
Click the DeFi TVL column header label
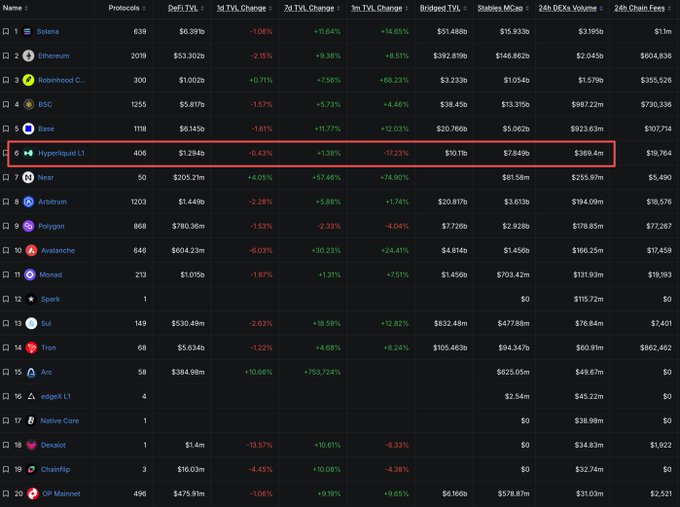pos(183,8)
